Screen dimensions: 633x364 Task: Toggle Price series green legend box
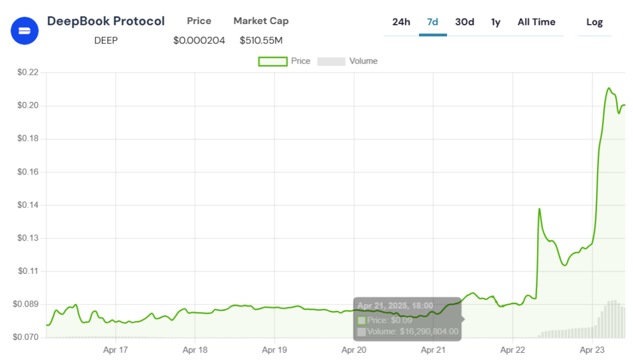(x=272, y=61)
